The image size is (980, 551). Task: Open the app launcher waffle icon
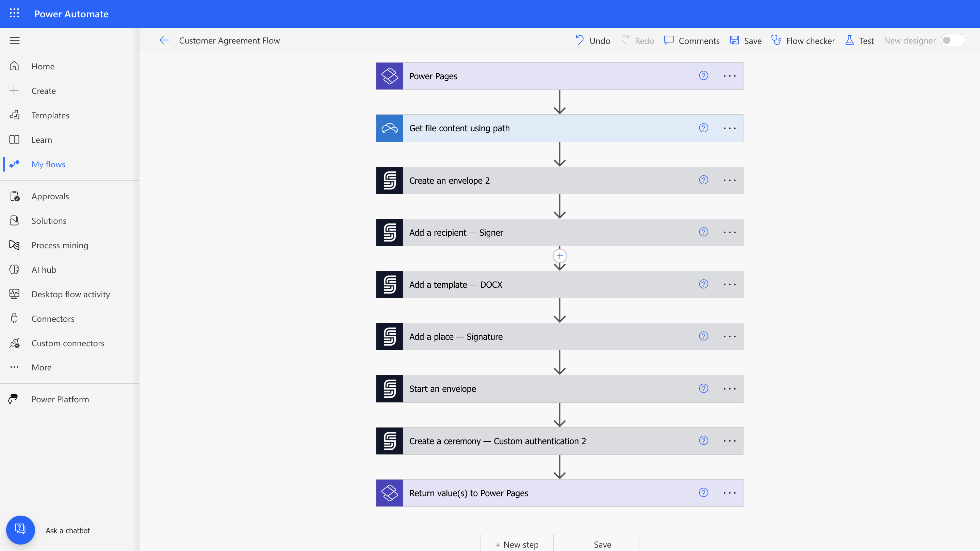pyautogui.click(x=14, y=13)
